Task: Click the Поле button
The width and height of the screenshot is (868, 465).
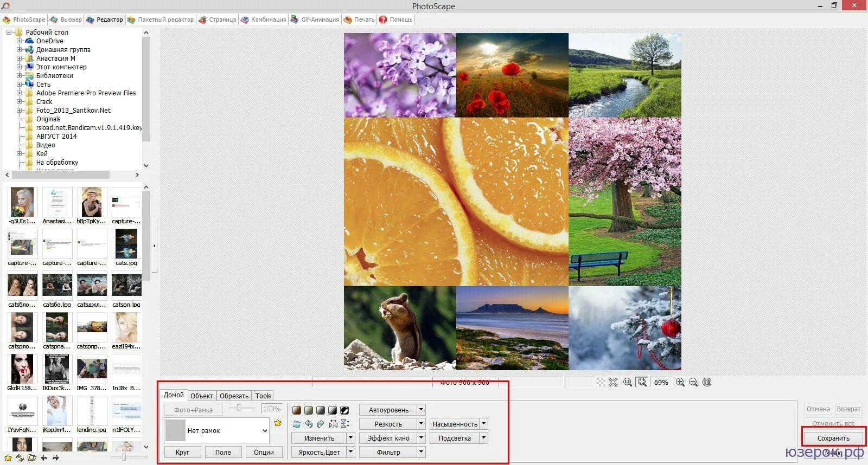Action: [223, 452]
